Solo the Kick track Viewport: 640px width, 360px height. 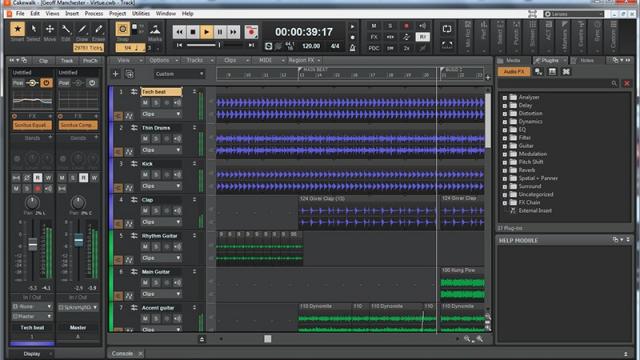tap(156, 175)
